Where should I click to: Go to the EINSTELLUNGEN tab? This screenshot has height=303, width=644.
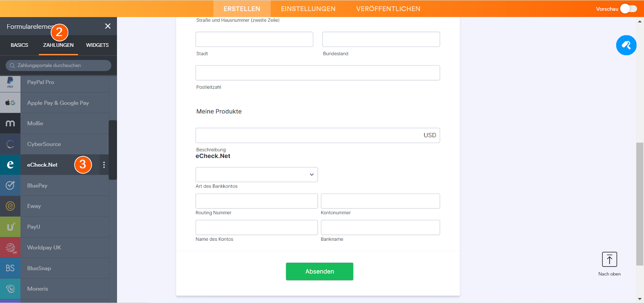308,9
